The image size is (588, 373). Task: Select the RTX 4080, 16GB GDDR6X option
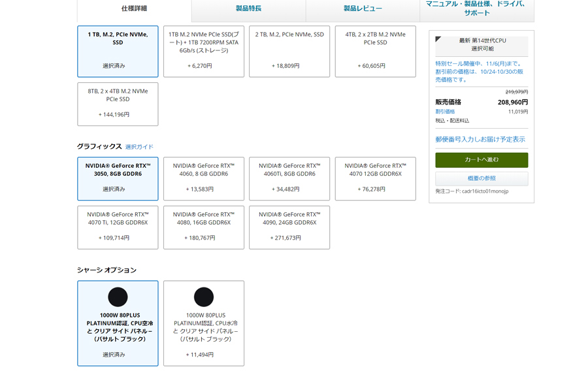coord(204,227)
